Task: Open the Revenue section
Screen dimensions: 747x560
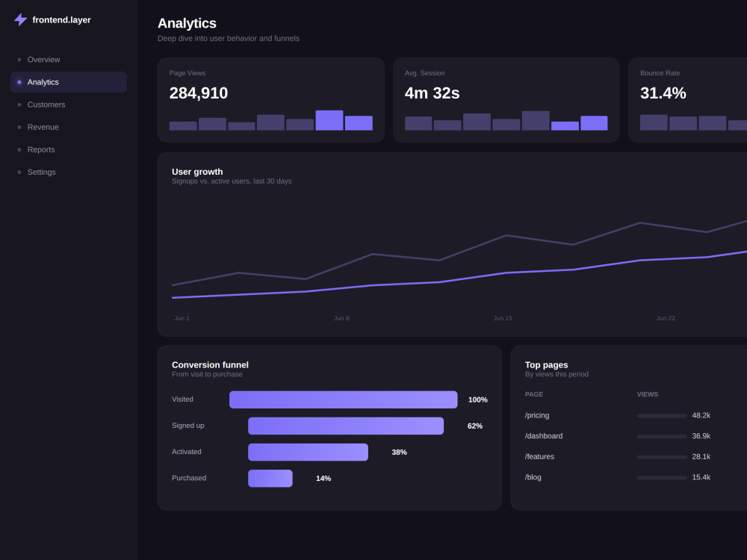Action: [x=68, y=127]
